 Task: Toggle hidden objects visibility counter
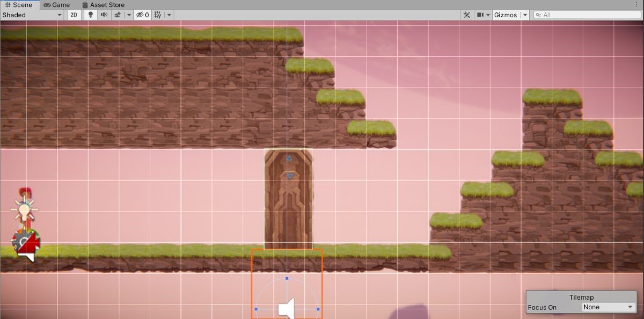click(x=143, y=15)
